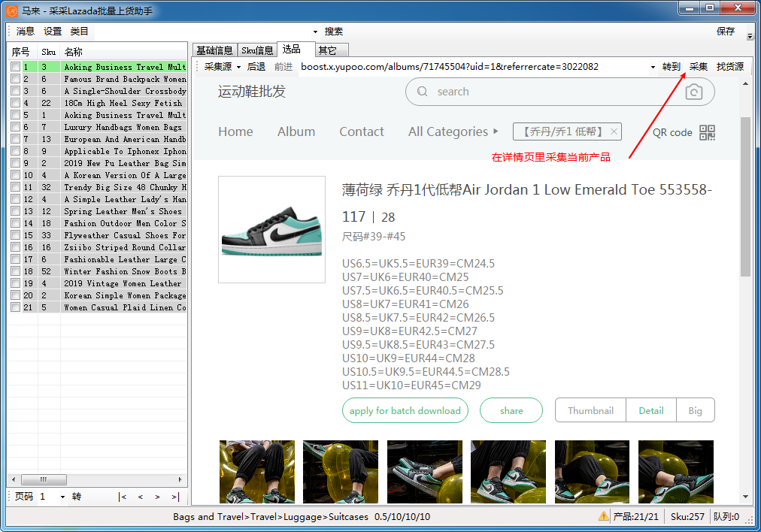Expand the URL address history dropdown

coord(653,67)
